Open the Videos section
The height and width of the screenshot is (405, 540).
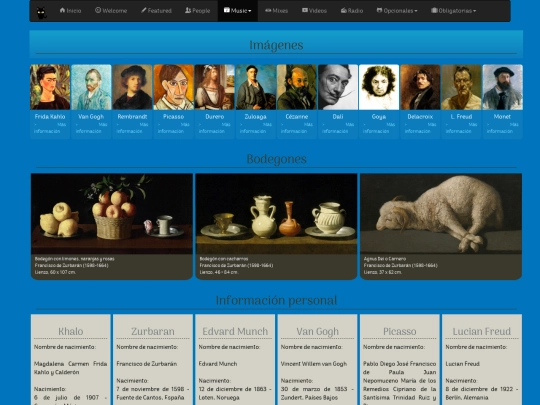314,11
